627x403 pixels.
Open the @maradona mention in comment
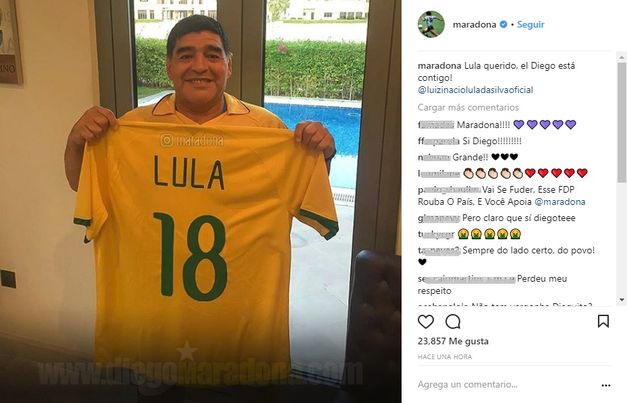[560, 202]
